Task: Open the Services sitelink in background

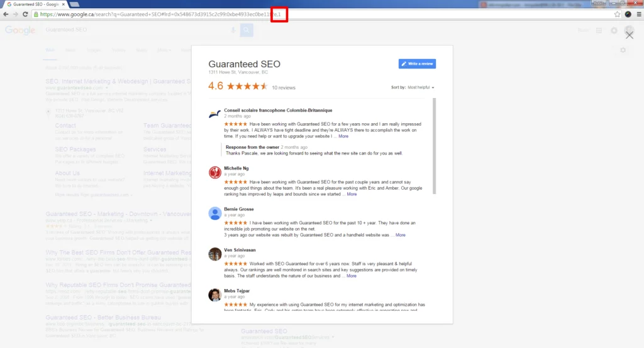Action: pos(155,150)
